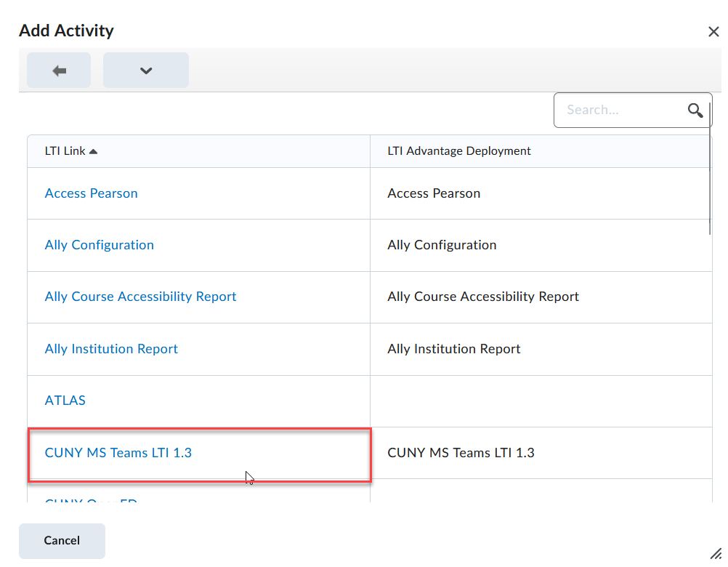Close the Add Activity dialog
The width and height of the screenshot is (728, 567).
pyautogui.click(x=713, y=31)
